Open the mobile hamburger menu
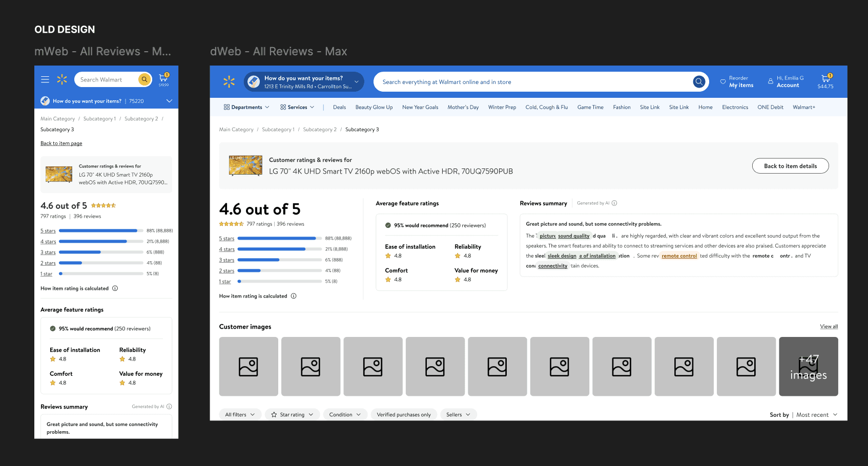Image resolution: width=868 pixels, height=466 pixels. pyautogui.click(x=45, y=79)
